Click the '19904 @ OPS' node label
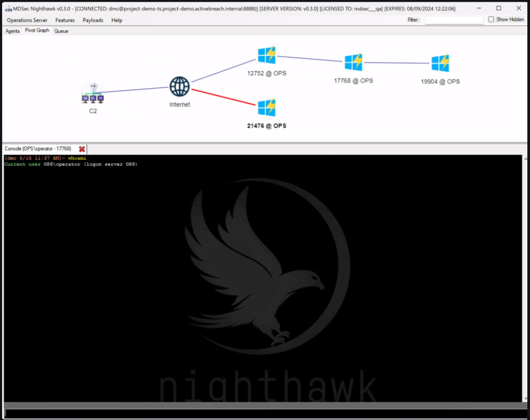This screenshot has width=530, height=420. pyautogui.click(x=440, y=82)
